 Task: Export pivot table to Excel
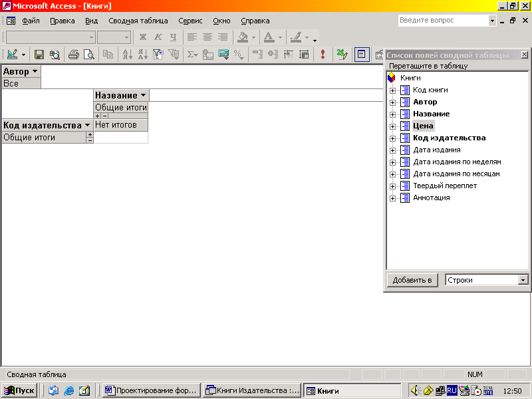tap(342, 55)
